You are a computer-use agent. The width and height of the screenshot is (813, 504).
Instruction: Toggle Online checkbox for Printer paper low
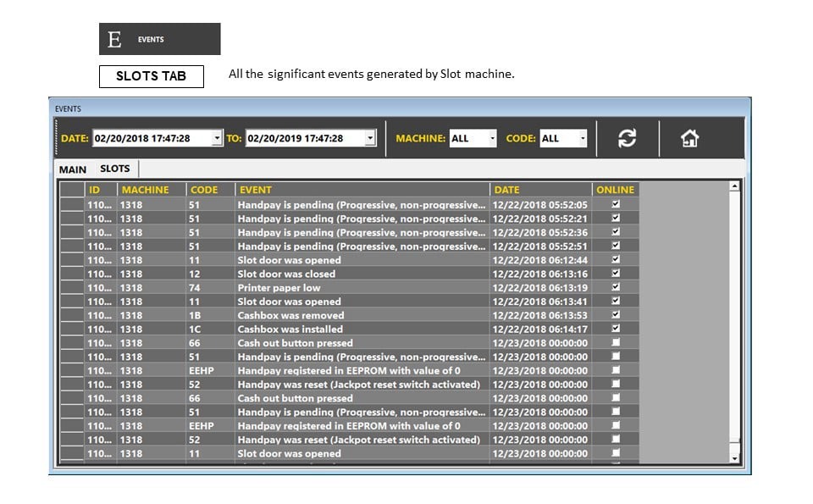[616, 287]
